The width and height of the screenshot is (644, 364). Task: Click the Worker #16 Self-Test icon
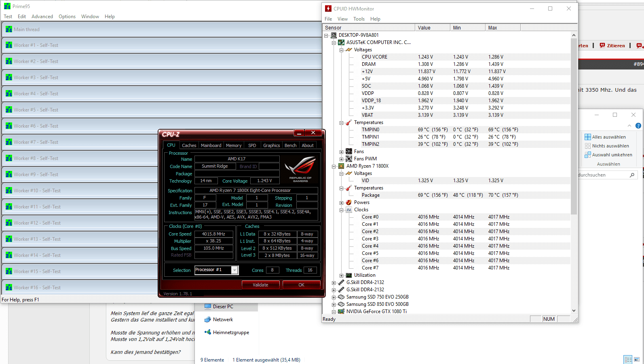(9, 287)
